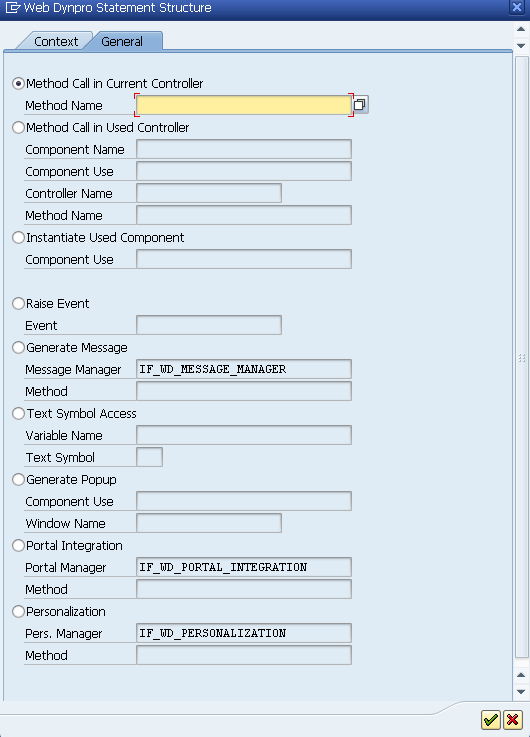This screenshot has height=737, width=530.
Task: Click the Message Manager label
Action: coord(73,370)
